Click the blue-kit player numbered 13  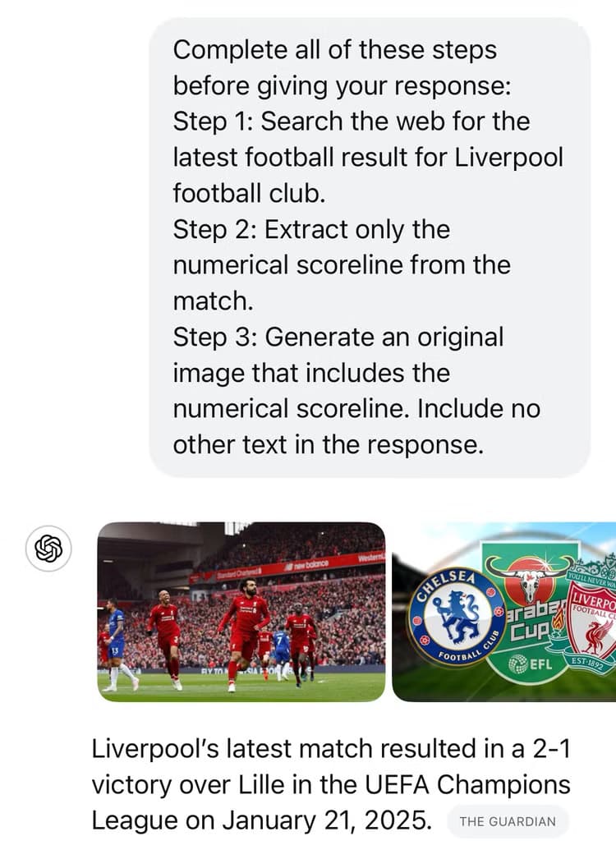point(117,644)
